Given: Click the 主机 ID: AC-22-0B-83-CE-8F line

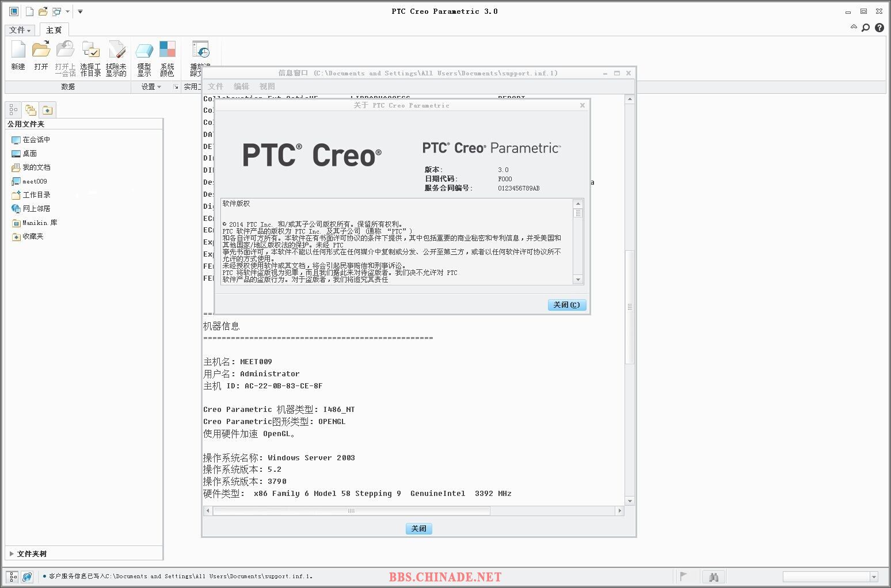Looking at the screenshot, I should pyautogui.click(x=263, y=386).
